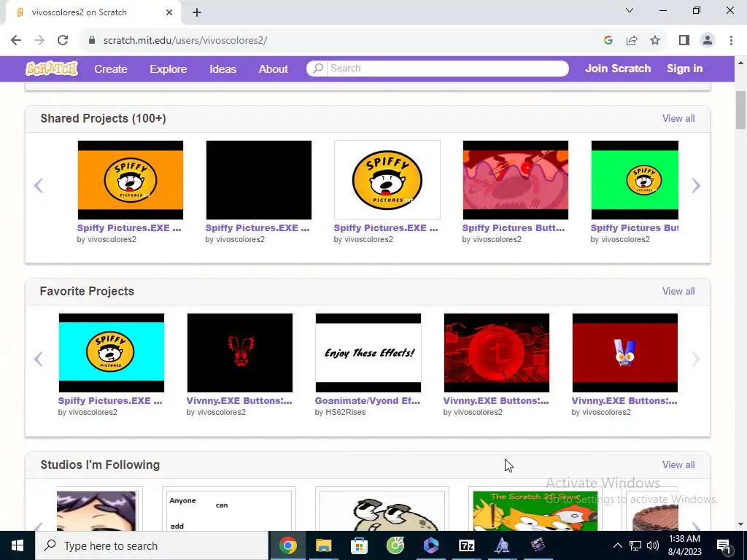Open a new browser tab with plus icon
The width and height of the screenshot is (747, 560).
(x=197, y=12)
